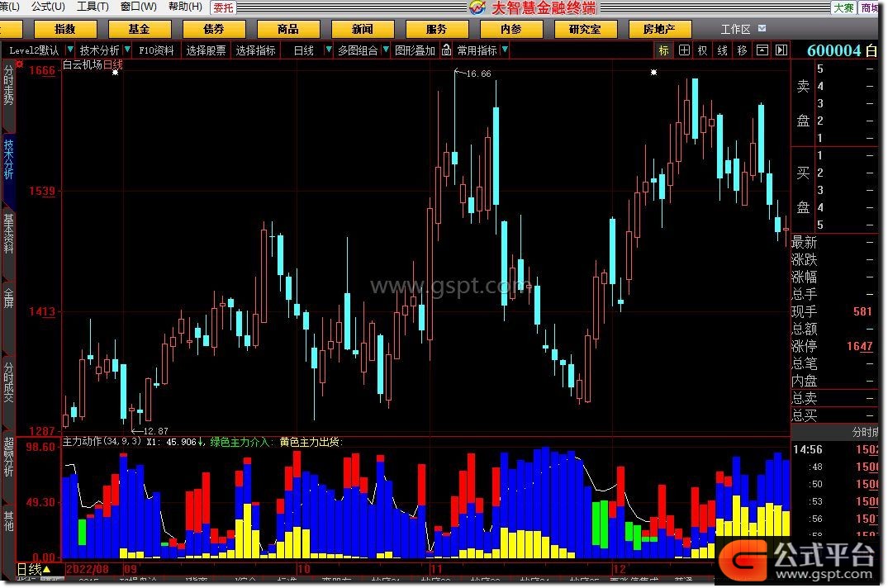
Task: Click the 技术分析 toolbar button
Action: (x=99, y=50)
